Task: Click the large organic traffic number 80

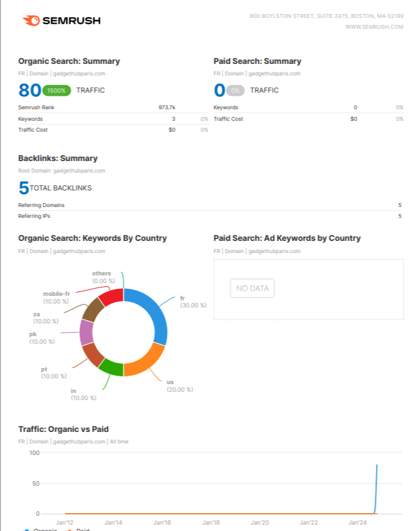Action: (29, 90)
